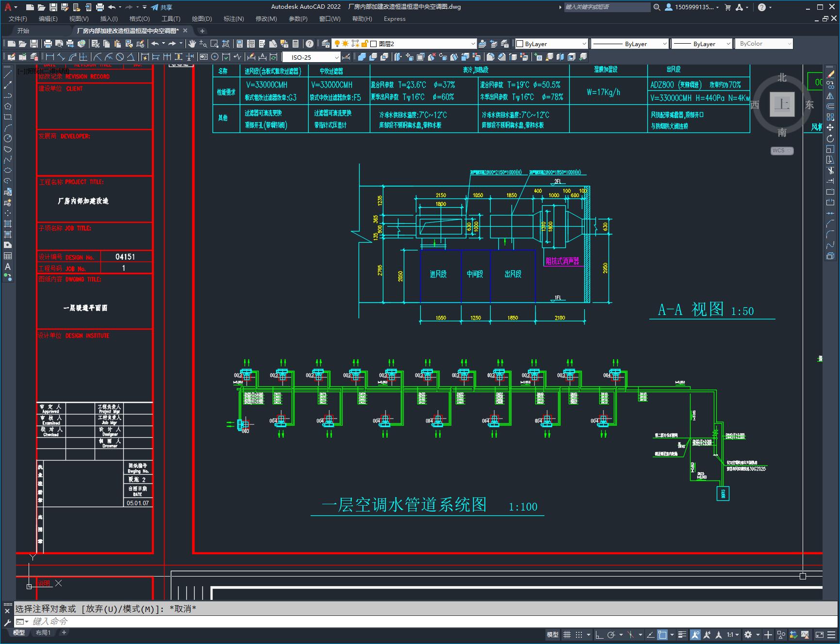Image resolution: width=840 pixels, height=644 pixels.
Task: Select the Move tool in right toolbar
Action: pyautogui.click(x=830, y=128)
